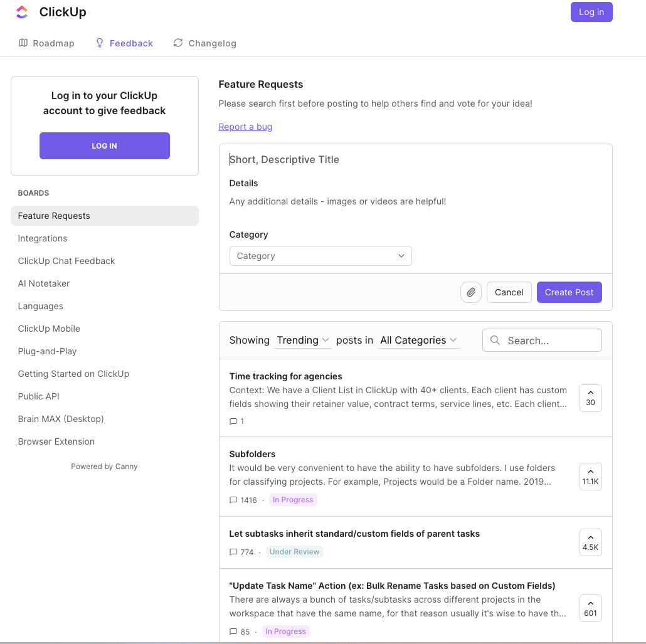Viewport: 646px width, 644px height.
Task: Click the Details text area
Action: point(415,201)
